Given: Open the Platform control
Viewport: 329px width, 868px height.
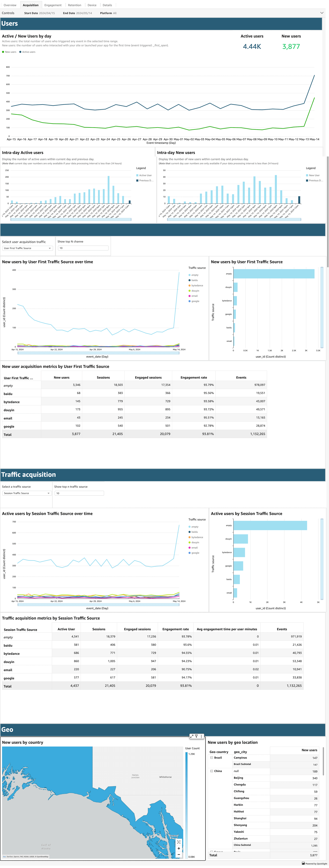Looking at the screenshot, I should click(108, 13).
